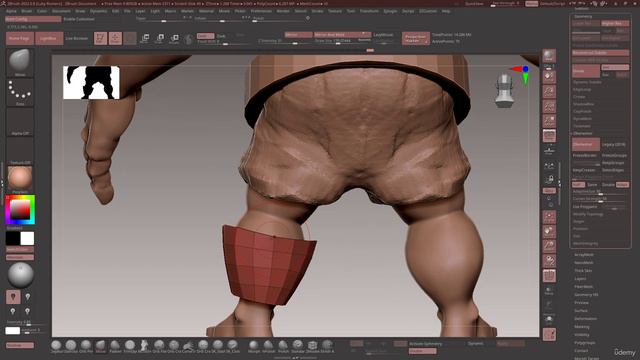
Task: Open the material sphere selector
Action: pyautogui.click(x=20, y=179)
